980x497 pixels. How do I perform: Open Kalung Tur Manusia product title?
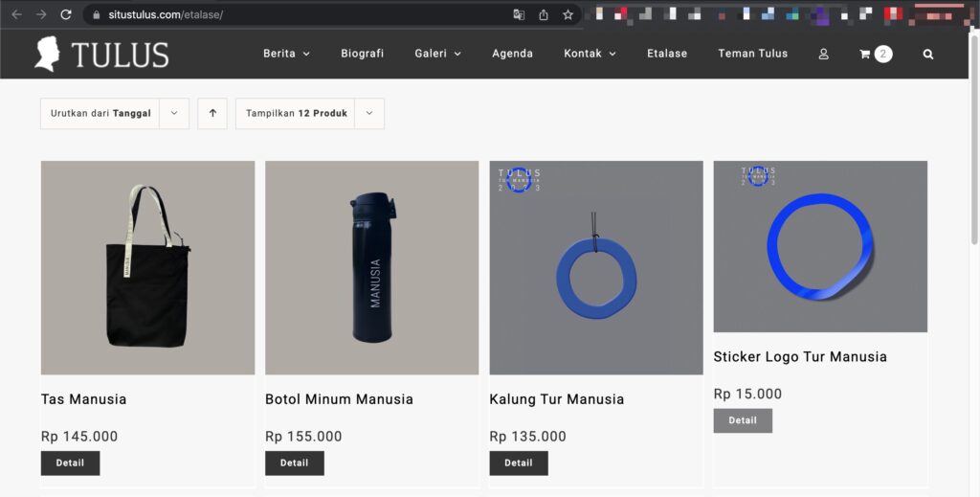[x=556, y=399]
